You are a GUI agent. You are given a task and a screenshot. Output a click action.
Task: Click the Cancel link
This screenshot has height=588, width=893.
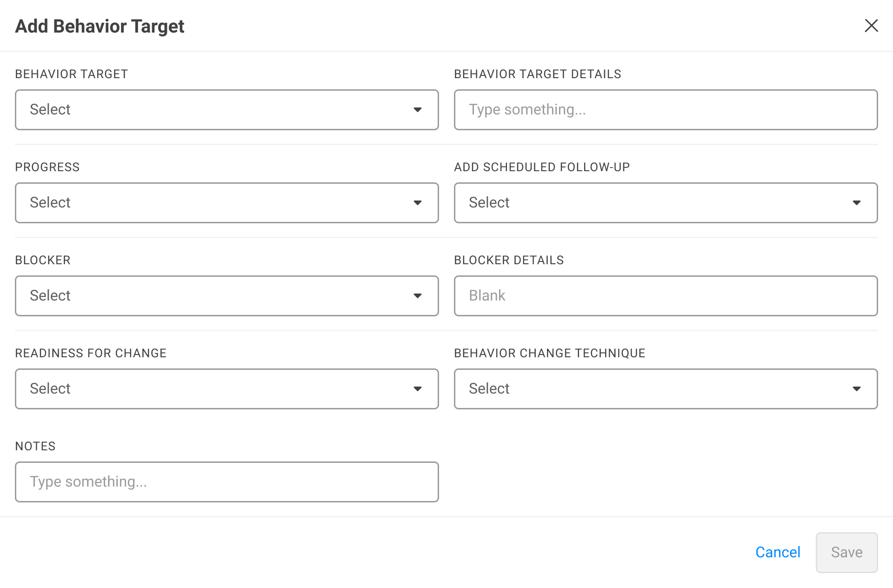[x=778, y=552]
